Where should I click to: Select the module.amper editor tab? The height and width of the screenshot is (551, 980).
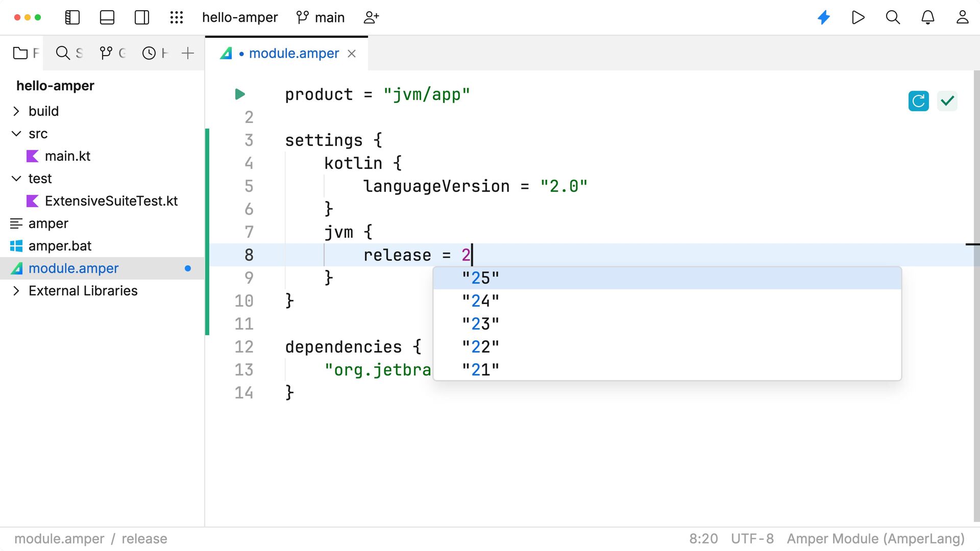286,53
